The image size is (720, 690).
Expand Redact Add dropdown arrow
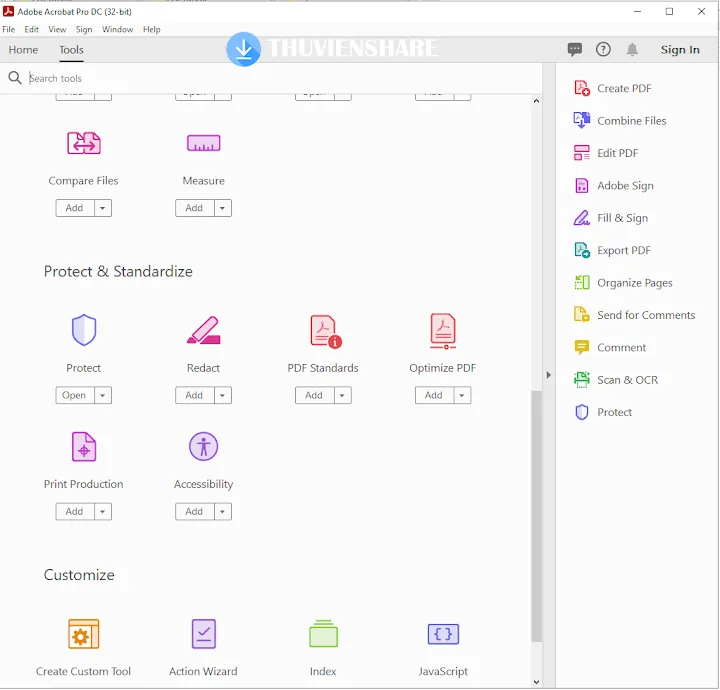point(223,395)
